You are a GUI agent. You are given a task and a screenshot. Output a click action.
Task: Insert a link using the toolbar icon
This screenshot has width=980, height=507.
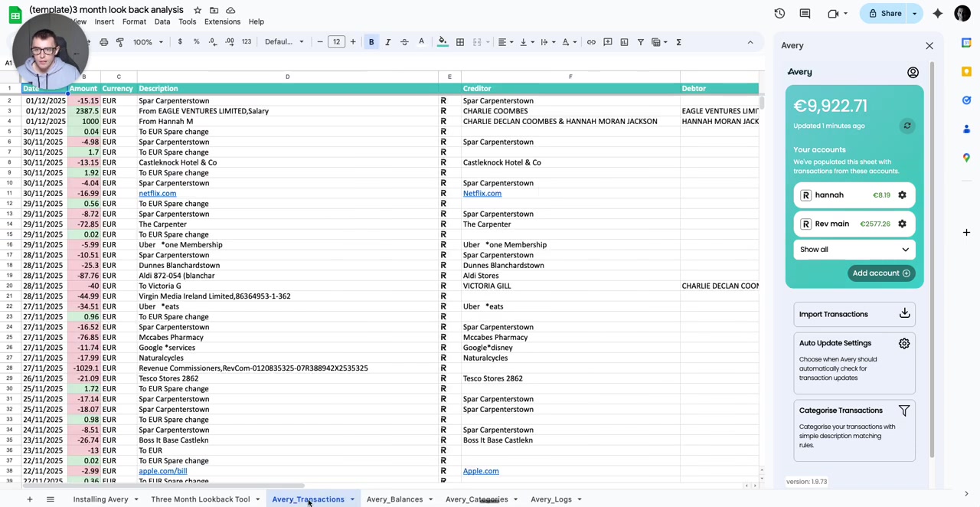click(591, 42)
